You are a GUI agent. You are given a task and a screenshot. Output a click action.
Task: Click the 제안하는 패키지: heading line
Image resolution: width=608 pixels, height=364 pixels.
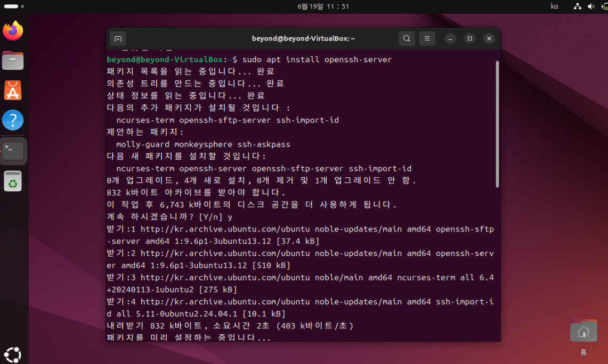click(145, 132)
